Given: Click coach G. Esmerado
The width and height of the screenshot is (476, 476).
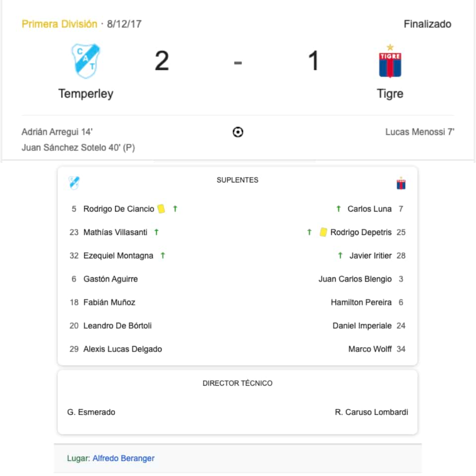Looking at the screenshot, I should (91, 412).
